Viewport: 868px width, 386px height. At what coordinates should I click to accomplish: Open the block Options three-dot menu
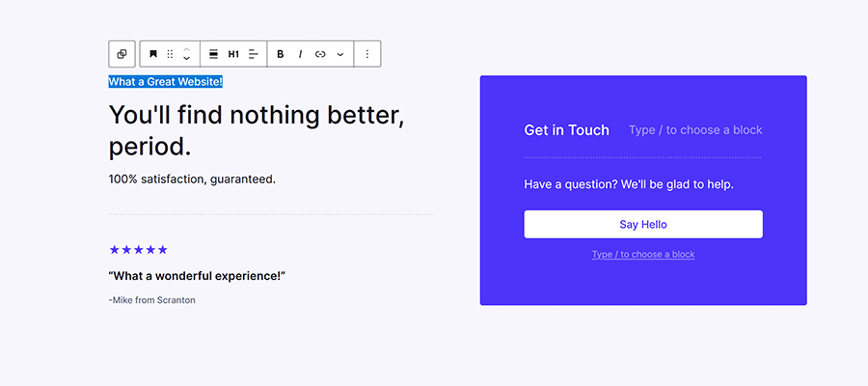coord(367,54)
